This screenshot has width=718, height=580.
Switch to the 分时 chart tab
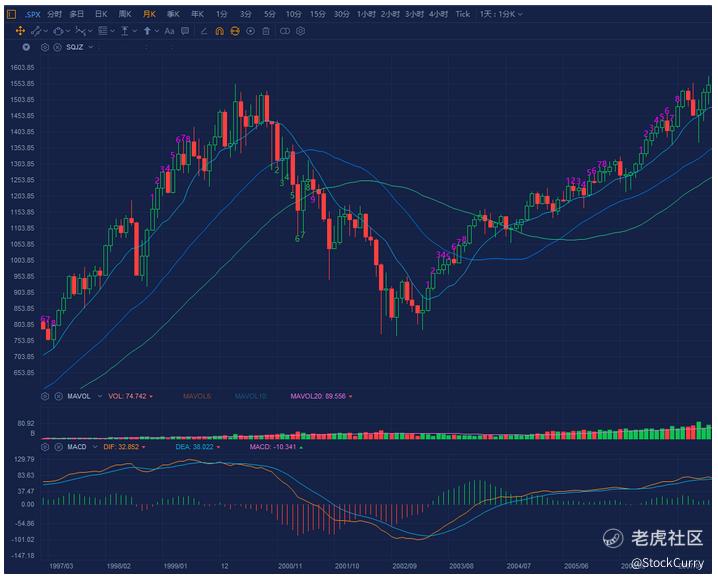(54, 14)
